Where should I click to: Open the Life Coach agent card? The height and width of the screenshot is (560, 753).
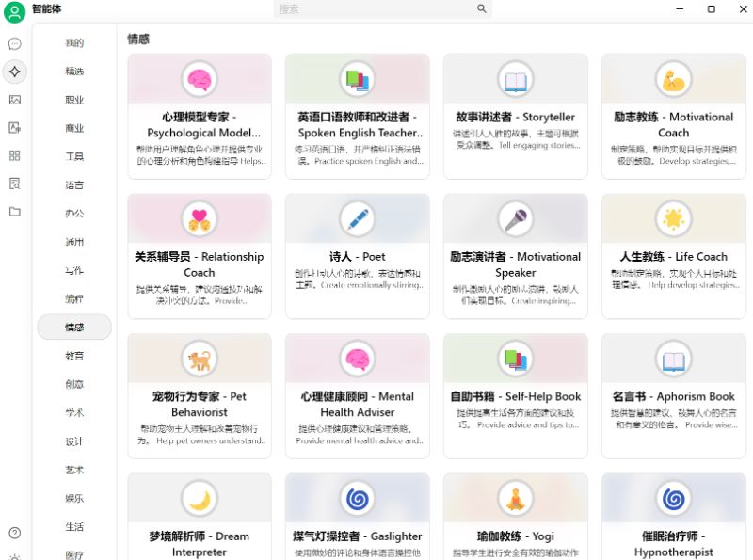click(673, 256)
